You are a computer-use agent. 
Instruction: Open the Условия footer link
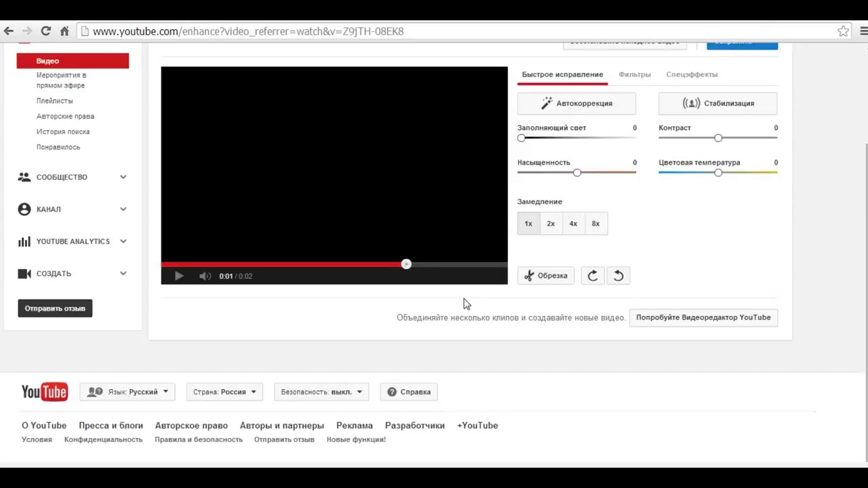(x=37, y=440)
